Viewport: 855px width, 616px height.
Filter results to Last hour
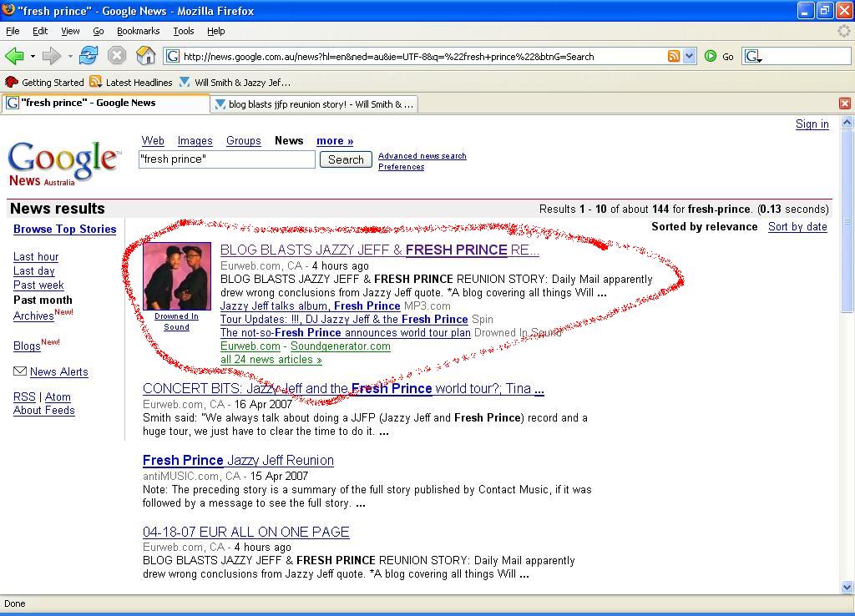pos(36,257)
